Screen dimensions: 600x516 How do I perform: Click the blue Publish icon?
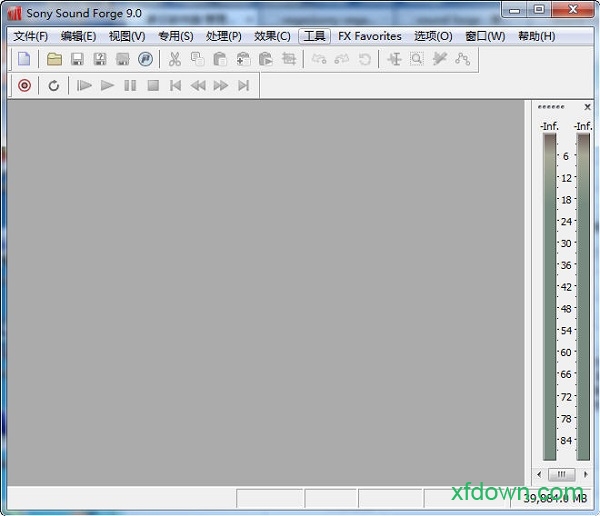[145, 59]
